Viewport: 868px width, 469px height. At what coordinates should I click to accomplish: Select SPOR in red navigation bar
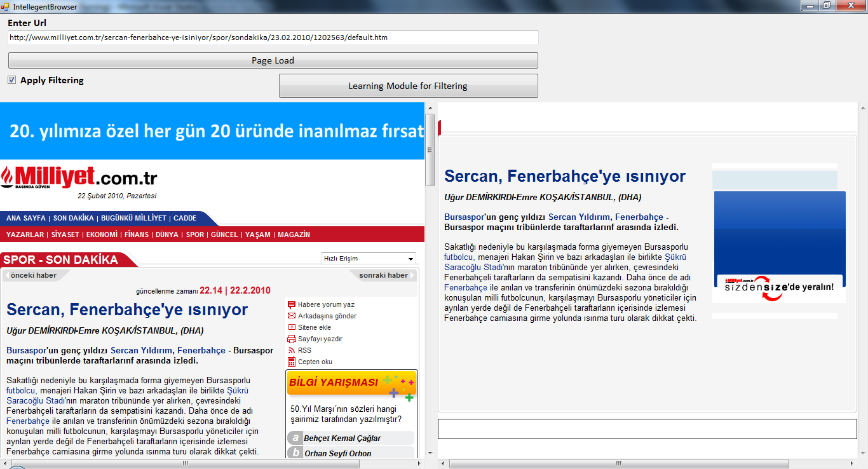195,234
